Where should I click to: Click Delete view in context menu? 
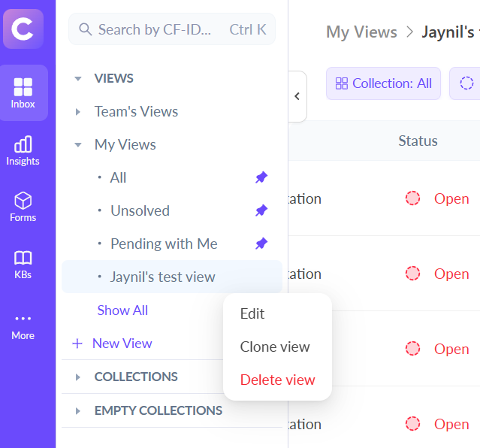277,380
